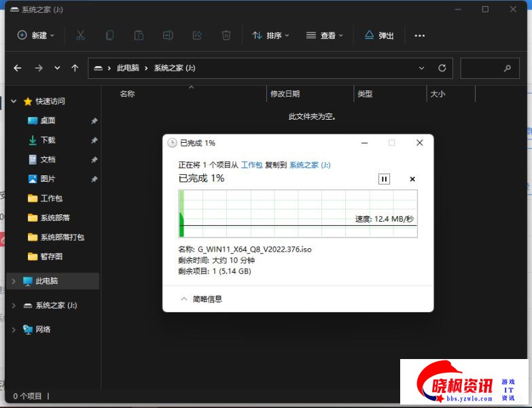Cancel the file copy with X

[x=412, y=179]
